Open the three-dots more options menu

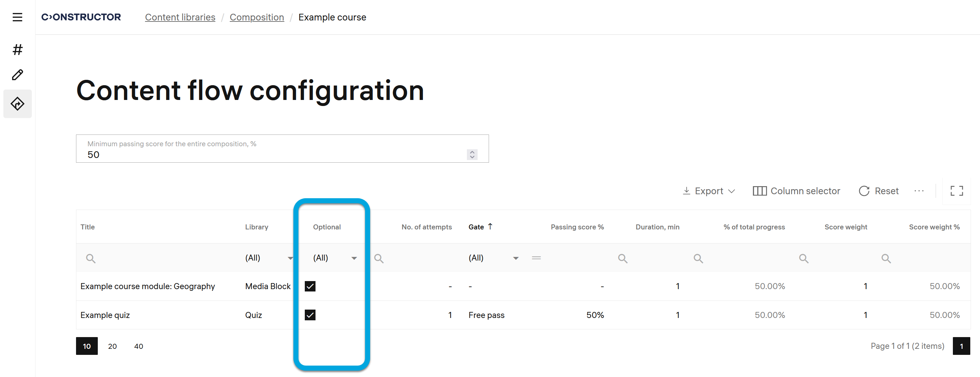[x=919, y=191]
